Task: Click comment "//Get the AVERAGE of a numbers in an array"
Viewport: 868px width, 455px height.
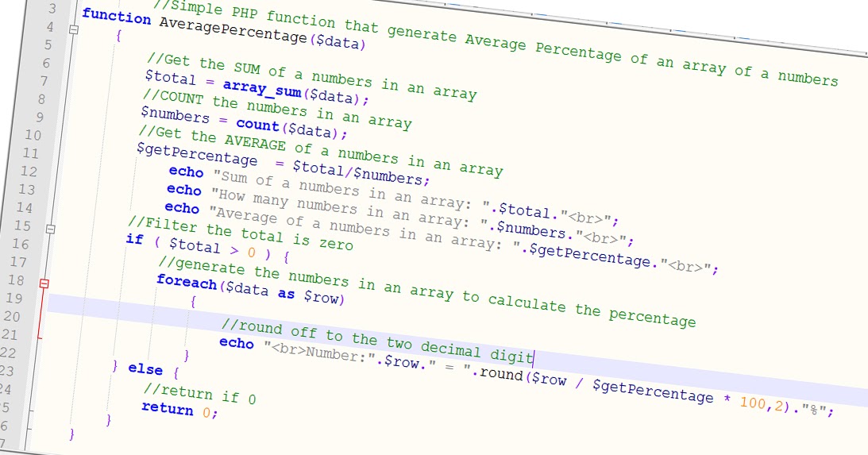Action: click(x=321, y=150)
